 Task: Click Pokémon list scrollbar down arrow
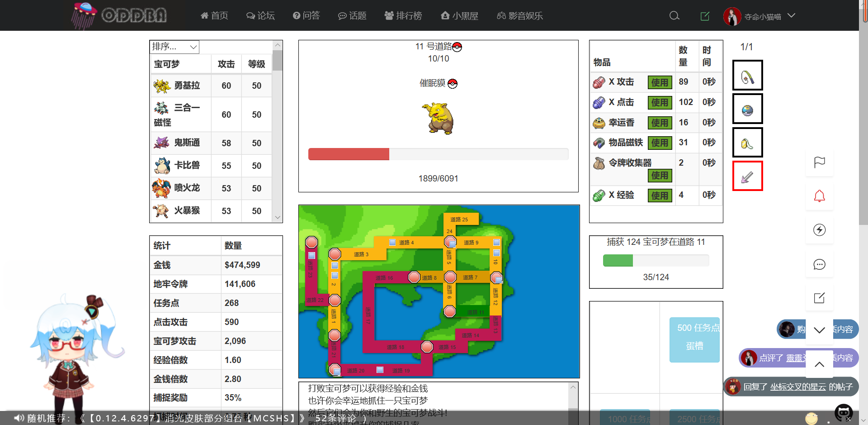[x=278, y=218]
